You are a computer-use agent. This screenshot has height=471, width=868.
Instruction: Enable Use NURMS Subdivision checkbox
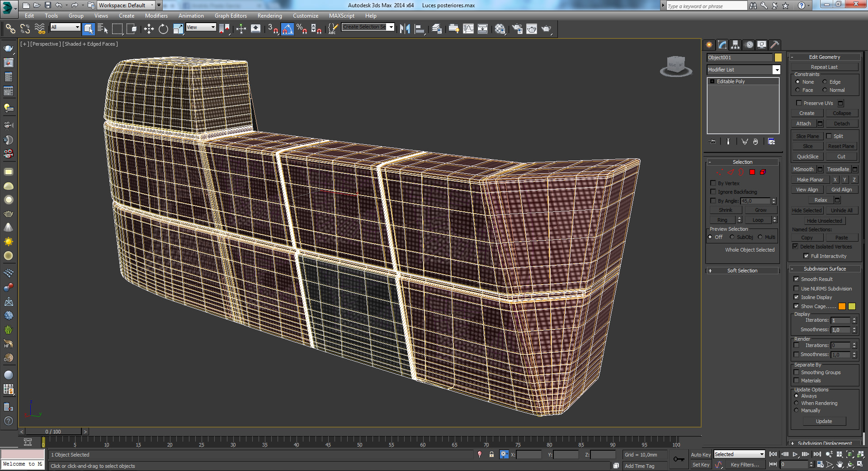797,289
